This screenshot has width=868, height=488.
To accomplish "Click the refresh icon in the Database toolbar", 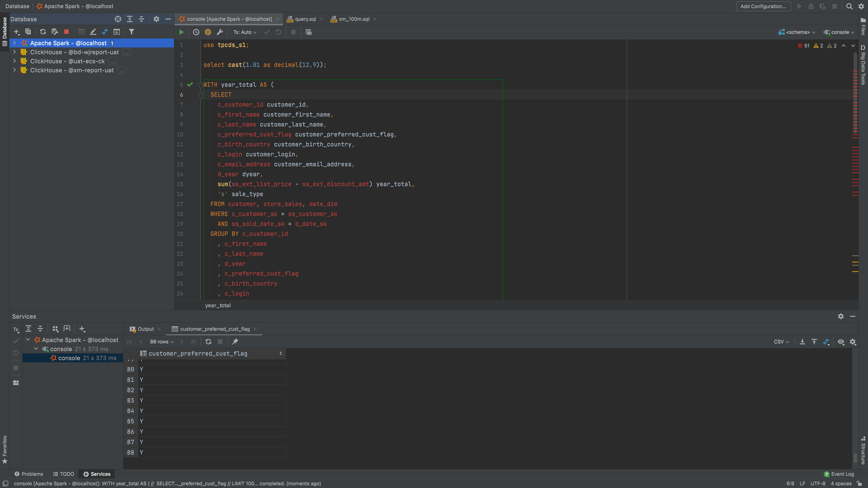I will (43, 32).
